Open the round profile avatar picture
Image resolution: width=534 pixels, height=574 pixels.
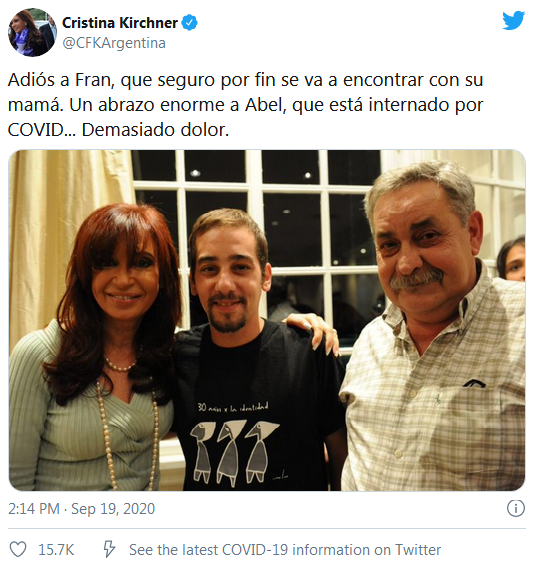coord(32,33)
